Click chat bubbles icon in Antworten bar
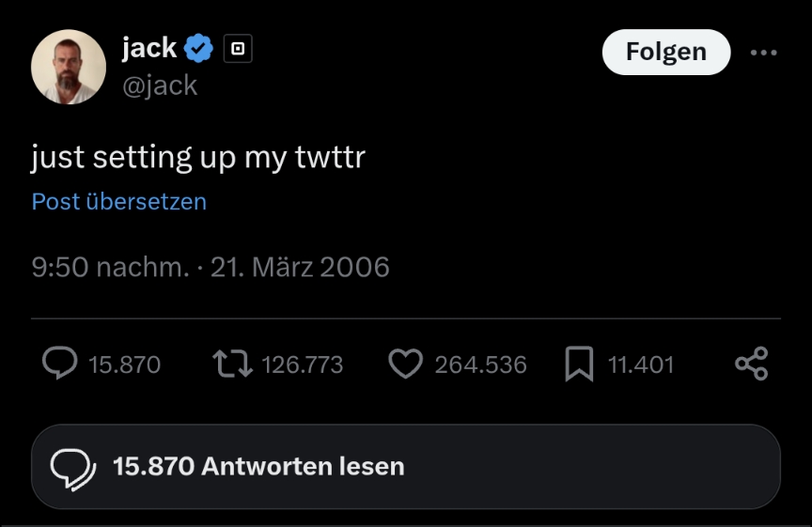This screenshot has width=812, height=527. point(73,467)
